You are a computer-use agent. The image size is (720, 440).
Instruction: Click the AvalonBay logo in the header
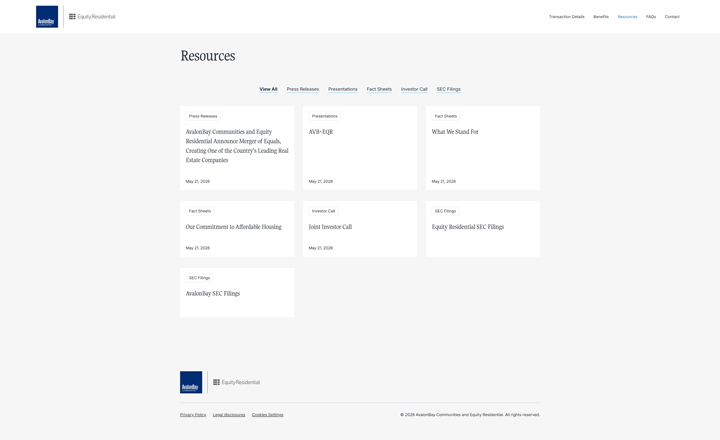tap(47, 17)
